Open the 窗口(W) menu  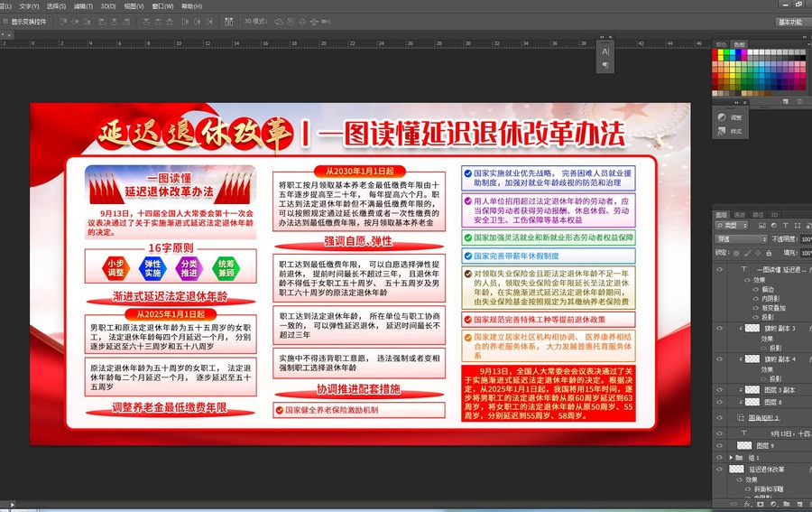(x=162, y=6)
